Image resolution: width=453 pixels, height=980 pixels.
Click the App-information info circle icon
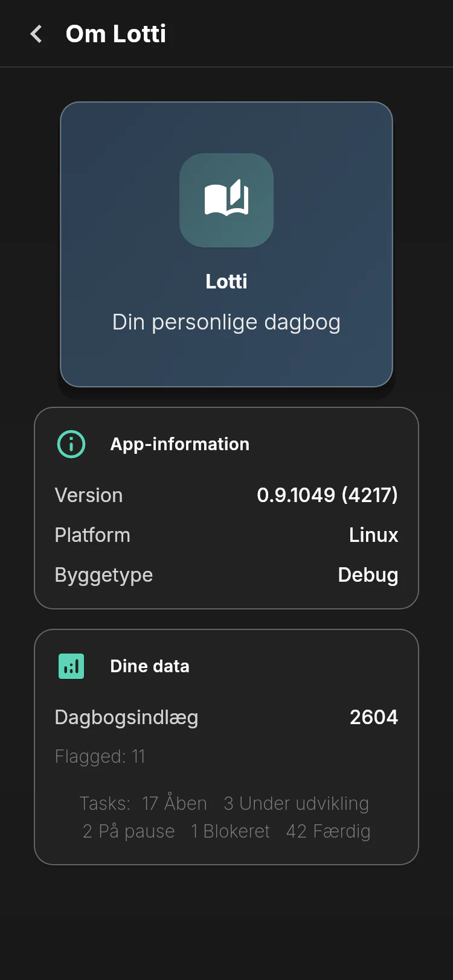coord(71,444)
